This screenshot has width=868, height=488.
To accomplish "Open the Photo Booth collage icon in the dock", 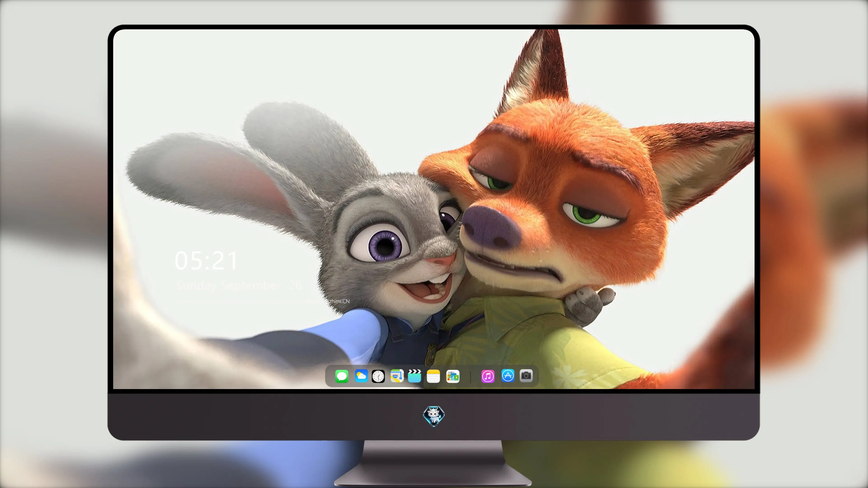I will [453, 376].
